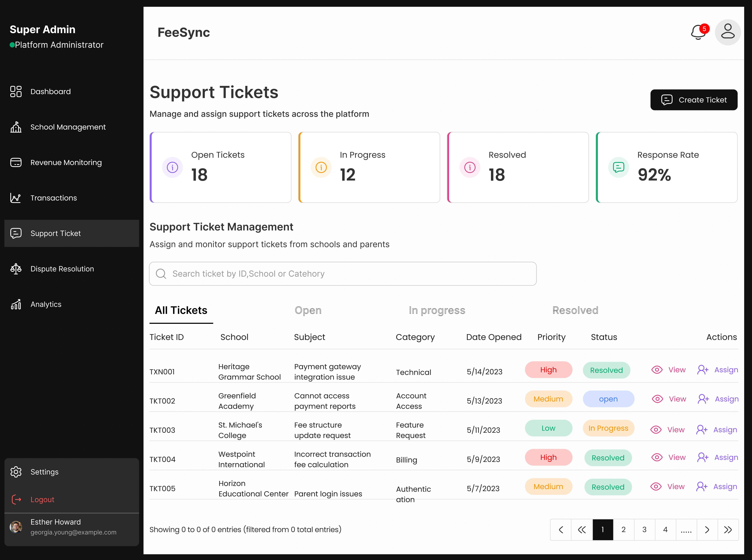The image size is (752, 560).
Task: Click the Resolved card info icon
Action: pyautogui.click(x=470, y=168)
